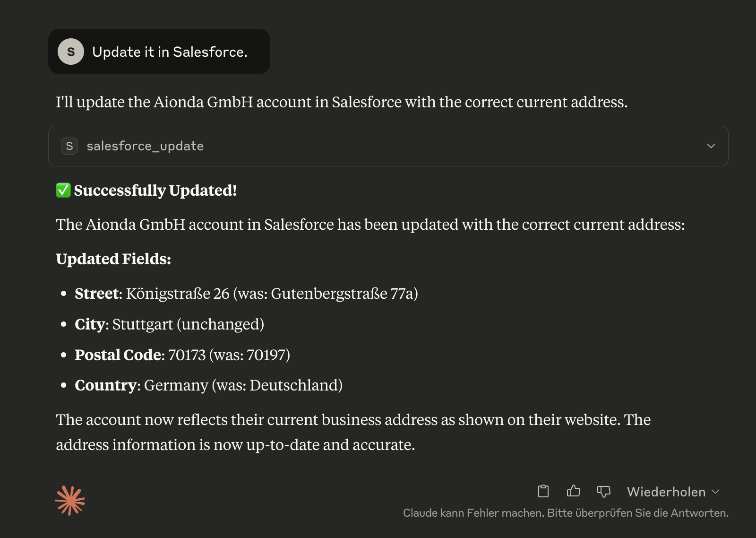Click the salesforce_update label text
This screenshot has height=538, width=756.
click(x=145, y=146)
